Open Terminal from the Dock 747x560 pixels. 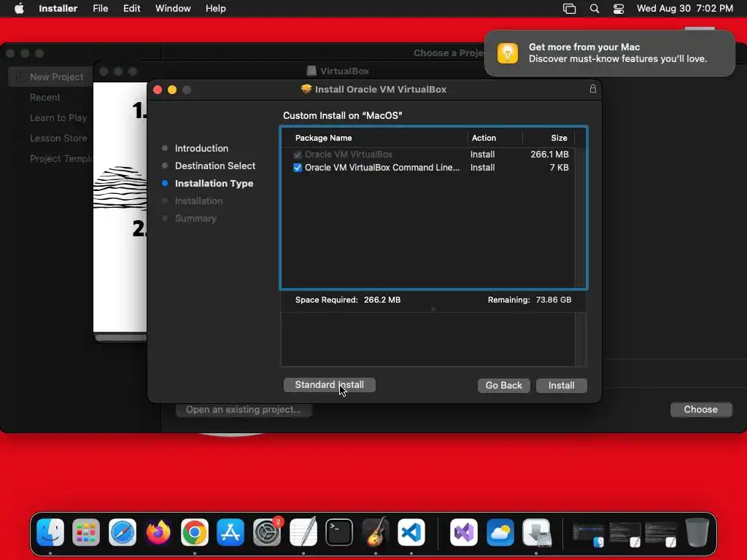click(x=339, y=532)
